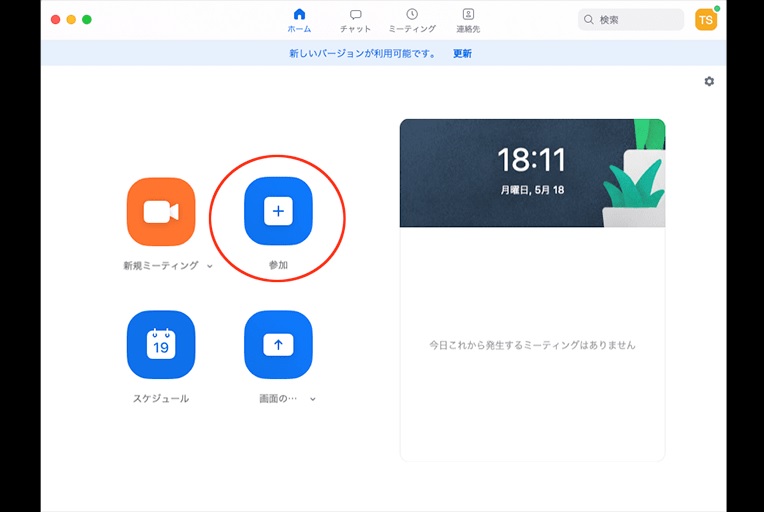Click the 今日これから発生するミーティングはありません text
The image size is (764, 512).
pos(532,345)
